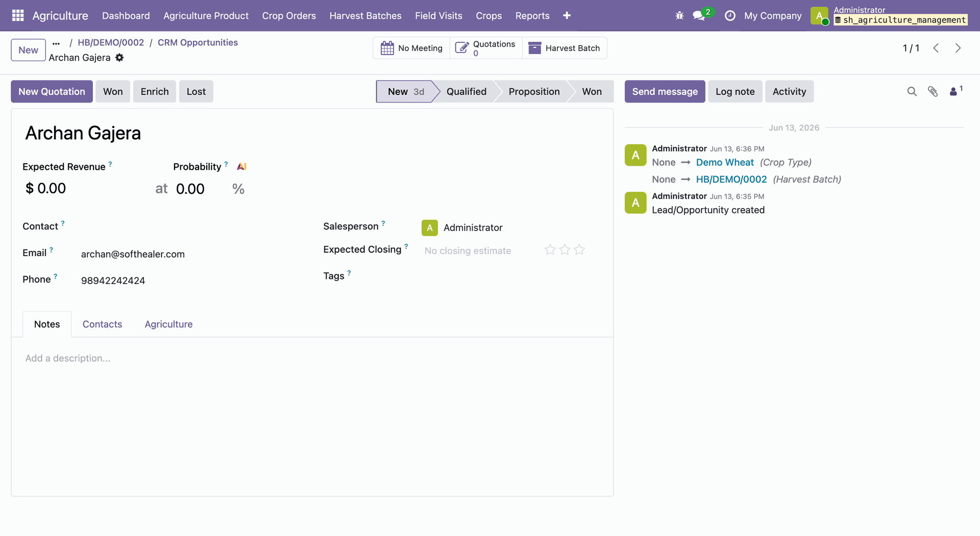This screenshot has height=536, width=980.
Task: Open the Reports menu
Action: pos(532,16)
